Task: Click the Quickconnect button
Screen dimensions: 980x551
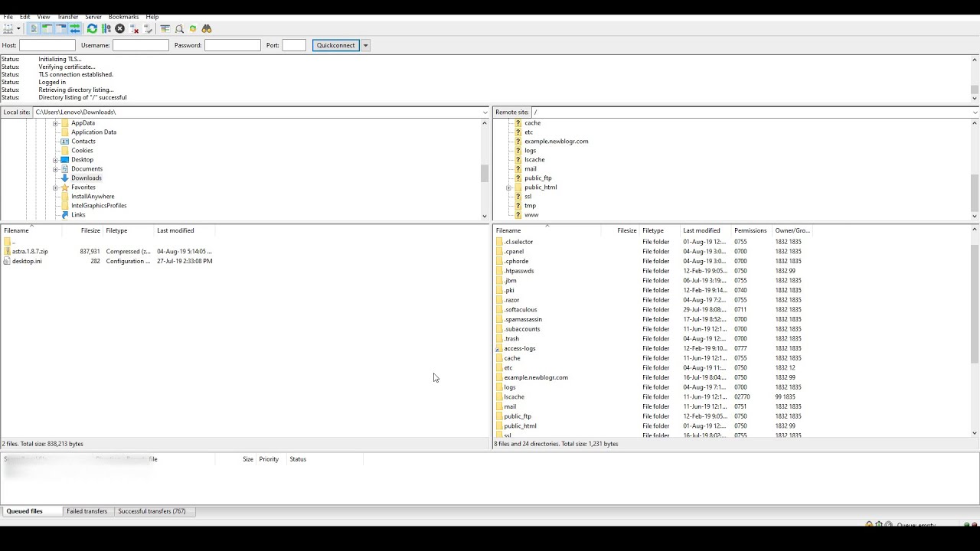Action: (x=335, y=45)
